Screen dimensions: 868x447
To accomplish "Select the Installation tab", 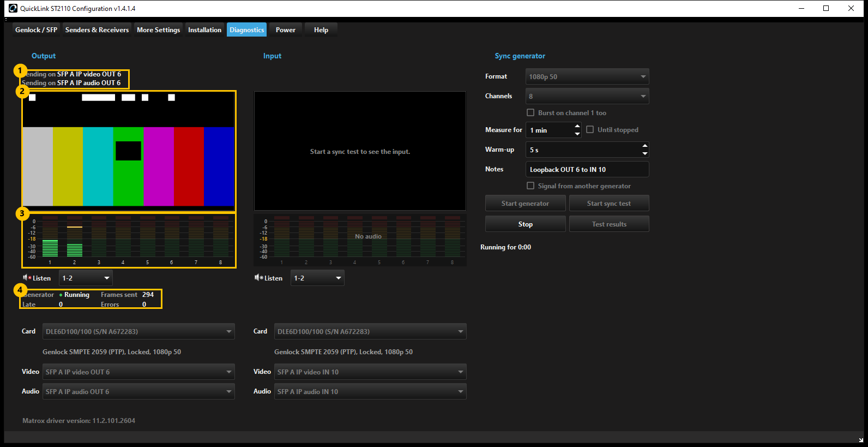I will point(204,30).
